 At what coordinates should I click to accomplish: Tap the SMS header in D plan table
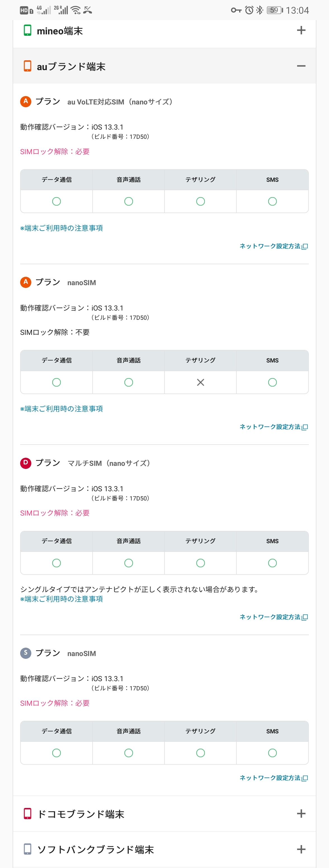pyautogui.click(x=272, y=541)
